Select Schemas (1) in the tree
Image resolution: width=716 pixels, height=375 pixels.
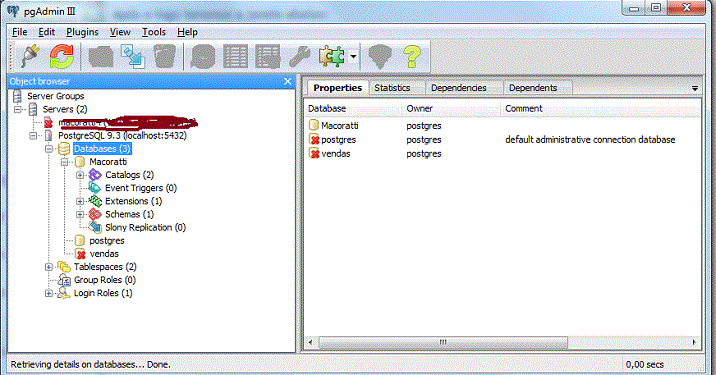pyautogui.click(x=129, y=214)
